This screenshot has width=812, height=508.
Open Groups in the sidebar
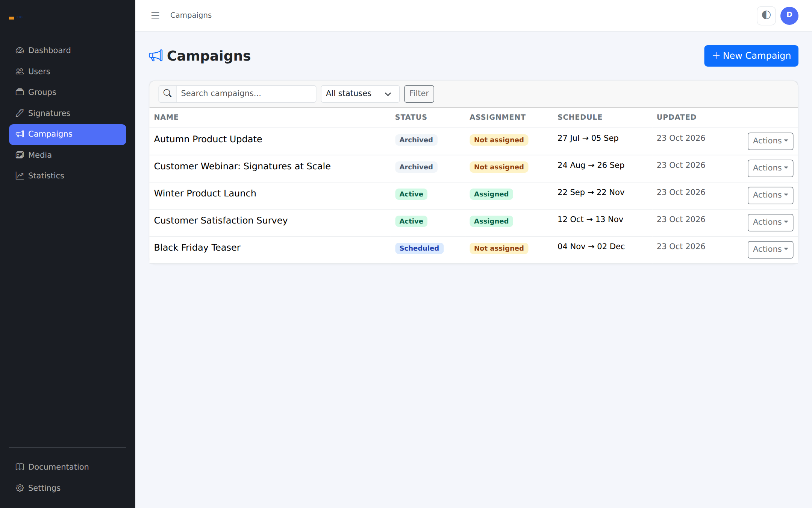coord(68,92)
